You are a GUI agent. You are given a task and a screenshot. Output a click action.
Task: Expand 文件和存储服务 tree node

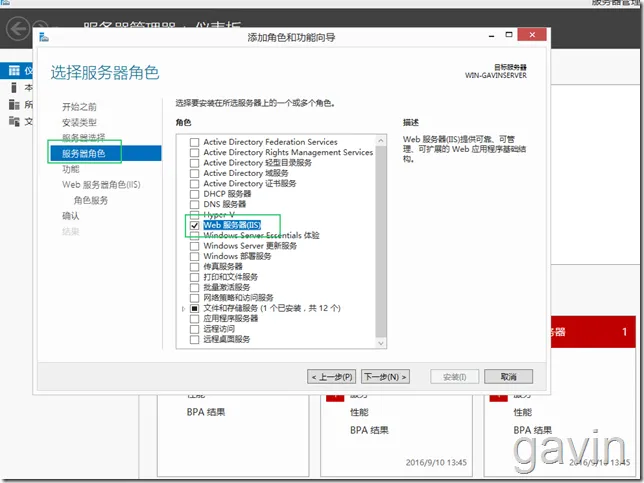183,308
